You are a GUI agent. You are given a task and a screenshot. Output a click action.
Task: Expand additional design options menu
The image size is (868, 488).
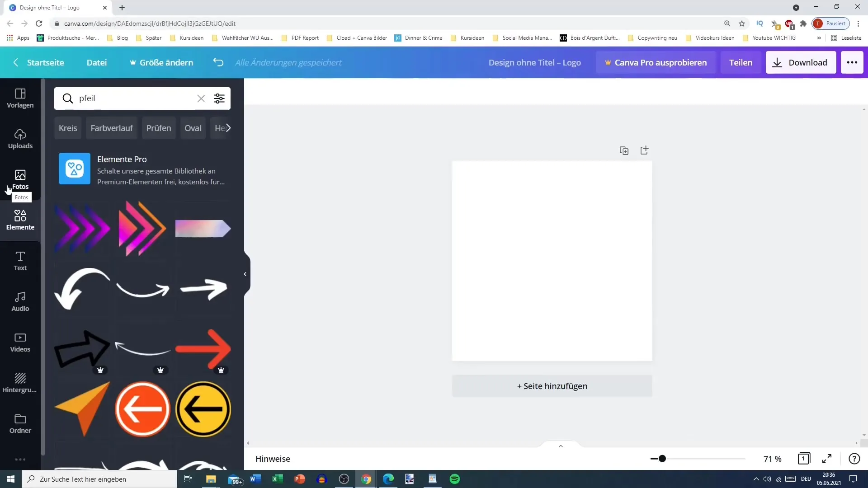point(853,62)
